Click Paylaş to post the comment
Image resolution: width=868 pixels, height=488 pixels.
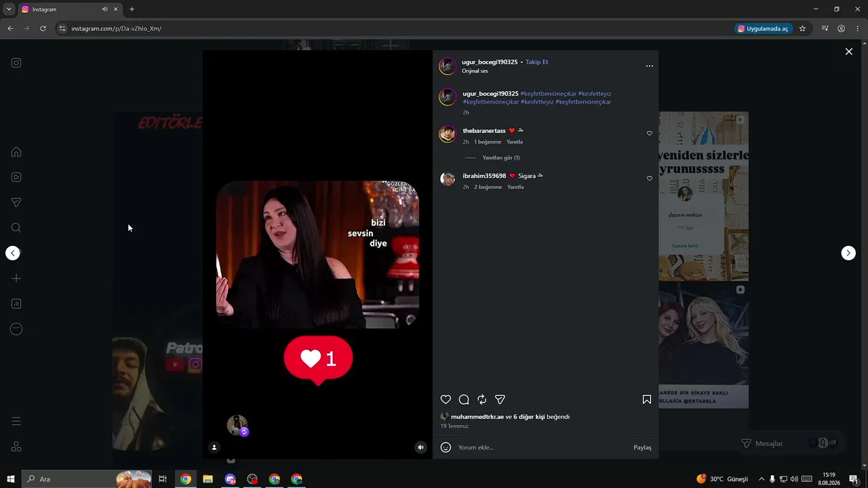click(642, 447)
